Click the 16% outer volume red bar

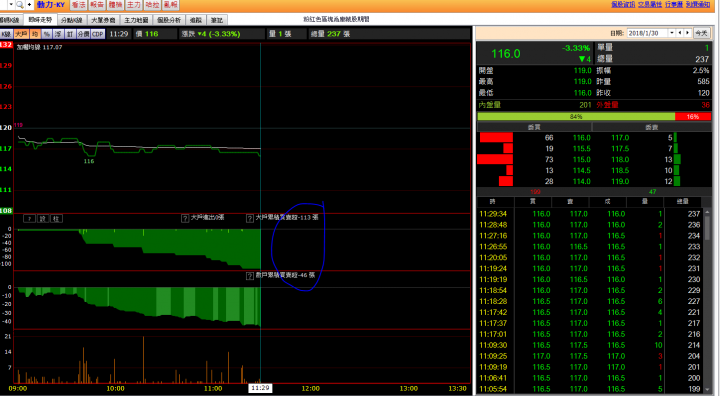coord(693,117)
